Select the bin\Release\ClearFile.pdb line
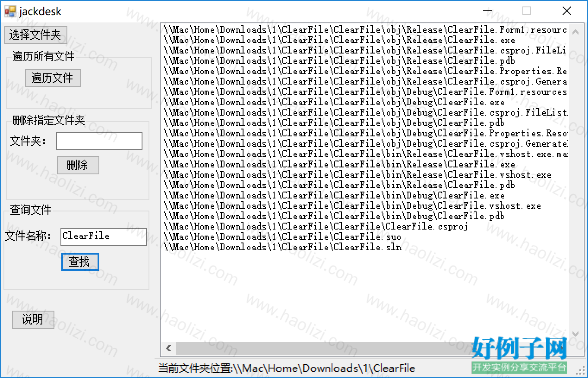 pyautogui.click(x=339, y=185)
